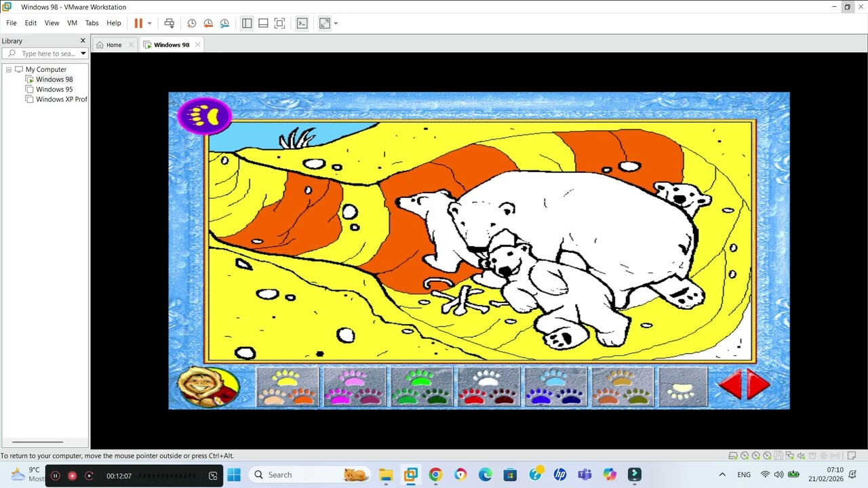This screenshot has height=488, width=868.
Task: Open the View menu
Action: (52, 23)
